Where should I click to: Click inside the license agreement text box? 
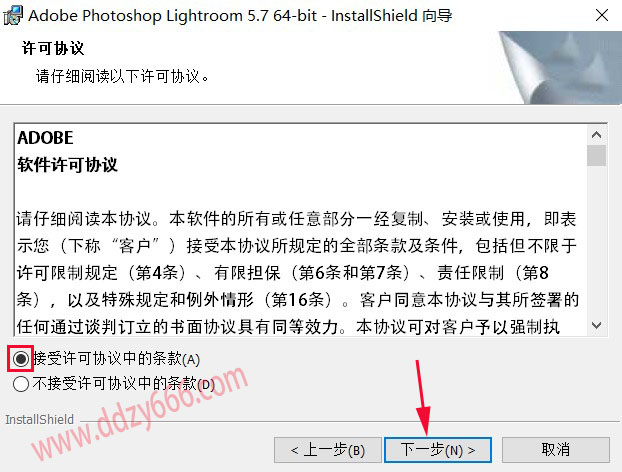pyautogui.click(x=301, y=230)
